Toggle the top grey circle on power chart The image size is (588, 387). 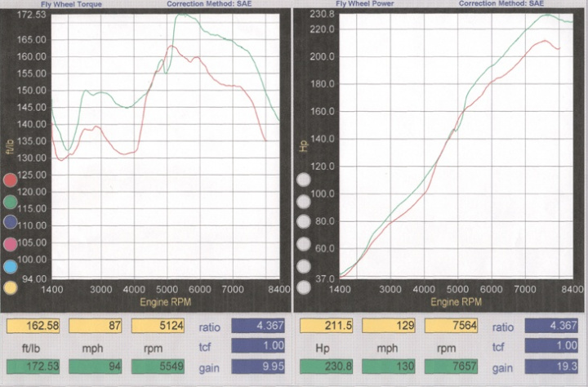(x=303, y=180)
